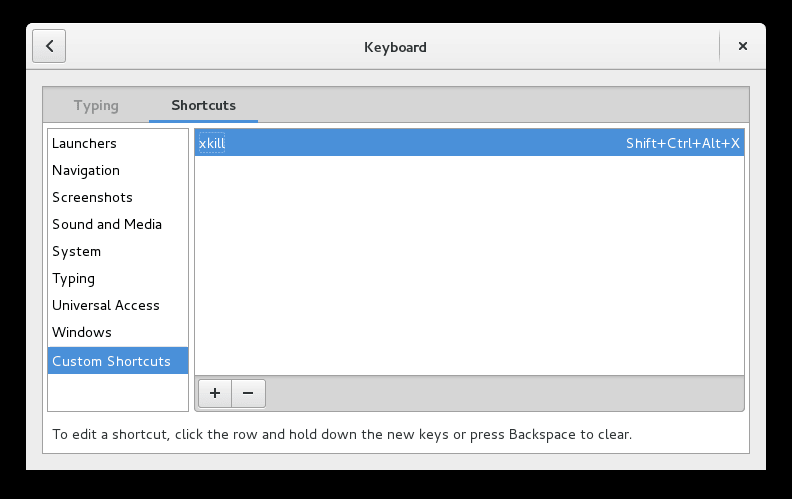Open Universal Access shortcuts
The width and height of the screenshot is (792, 499).
106,305
